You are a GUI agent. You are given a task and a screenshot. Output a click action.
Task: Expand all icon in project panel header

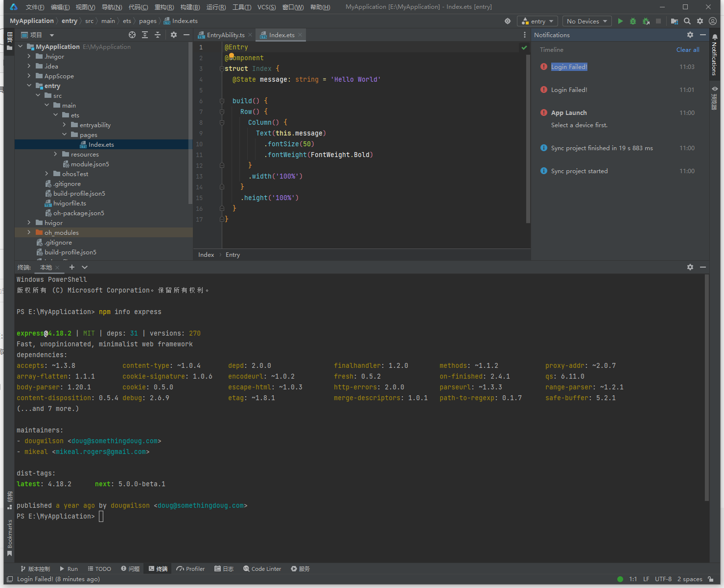tap(145, 35)
